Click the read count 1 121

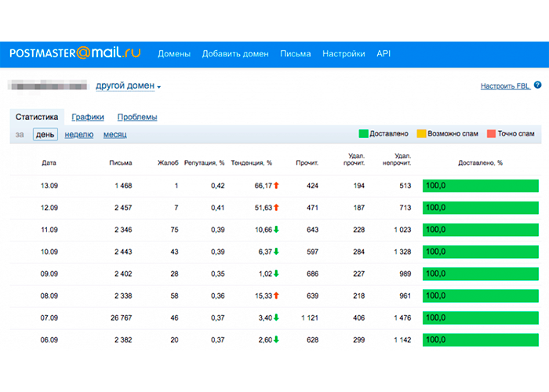tap(310, 318)
